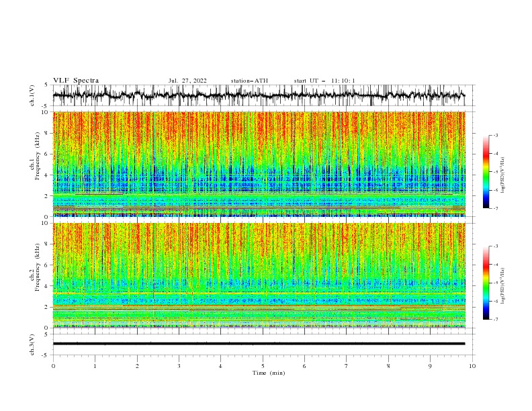The height and width of the screenshot is (411, 532).
Task: Click the time axis tick label "4"
Action: pyautogui.click(x=221, y=366)
